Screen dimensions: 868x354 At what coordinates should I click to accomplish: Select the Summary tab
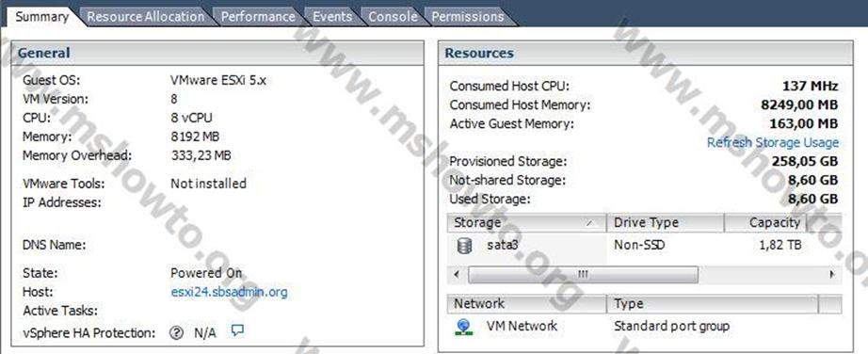pos(42,17)
